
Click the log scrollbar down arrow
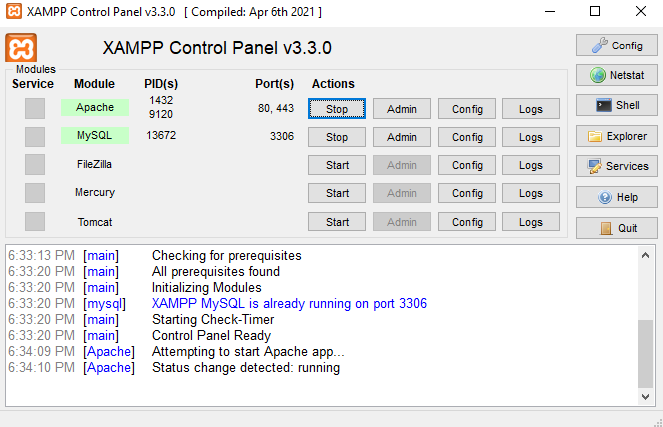(x=645, y=397)
